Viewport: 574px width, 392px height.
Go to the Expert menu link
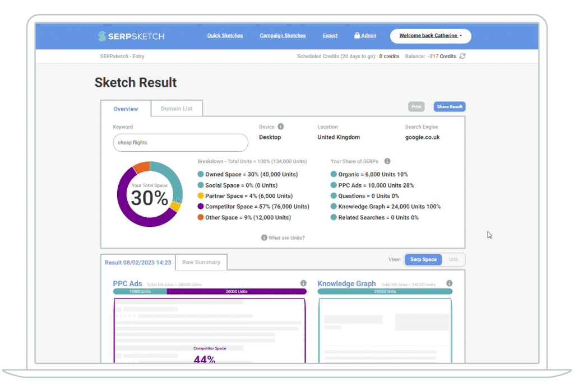click(x=330, y=35)
